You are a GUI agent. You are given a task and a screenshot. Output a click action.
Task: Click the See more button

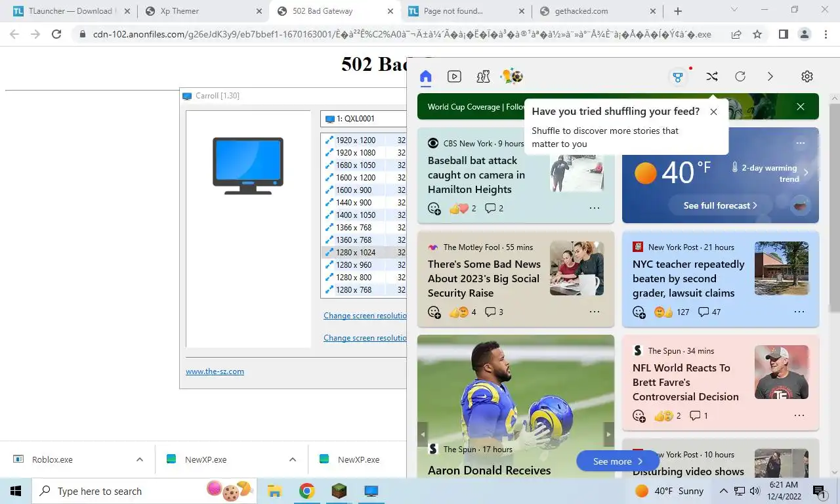pyautogui.click(x=618, y=461)
